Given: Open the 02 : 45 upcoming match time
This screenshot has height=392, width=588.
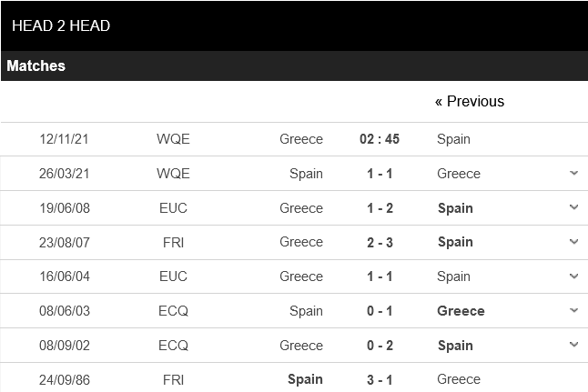Looking at the screenshot, I should (x=380, y=139).
